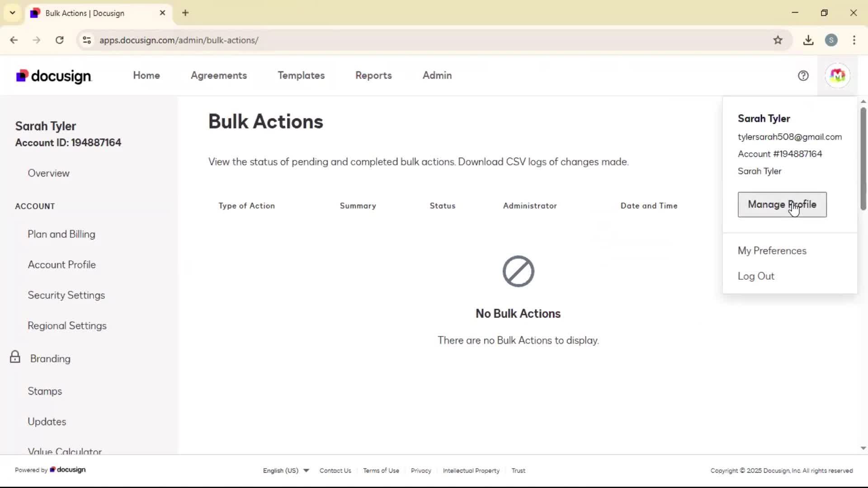This screenshot has height=488, width=868.
Task: Close the Bulk Actions browser tab
Action: click(x=162, y=13)
